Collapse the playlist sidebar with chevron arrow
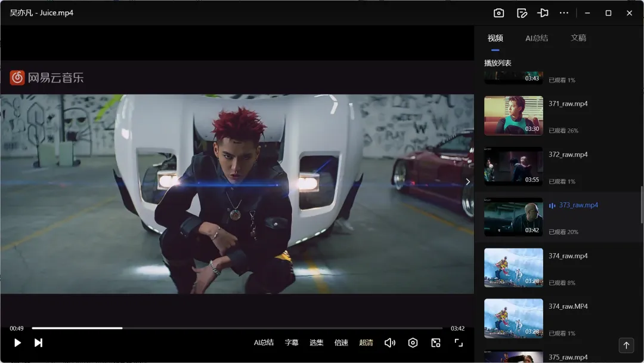The height and width of the screenshot is (363, 644). 467,181
